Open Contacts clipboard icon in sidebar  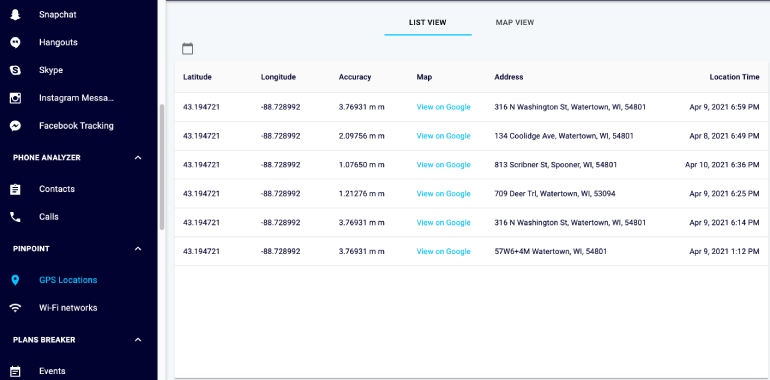[x=15, y=189]
